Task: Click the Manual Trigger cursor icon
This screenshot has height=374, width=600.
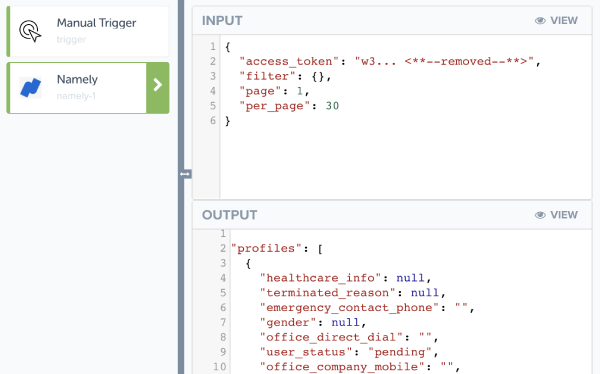Action: (30, 31)
